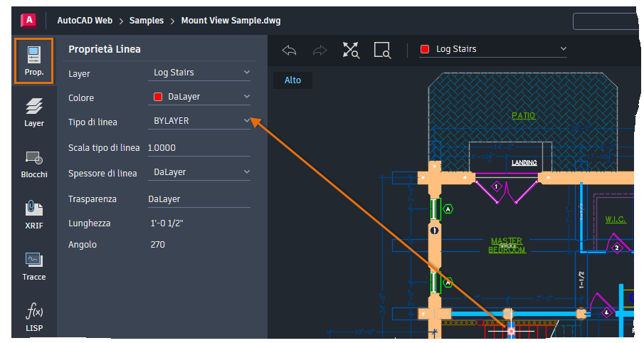Redo the last action
The height and width of the screenshot is (343, 644).
320,50
